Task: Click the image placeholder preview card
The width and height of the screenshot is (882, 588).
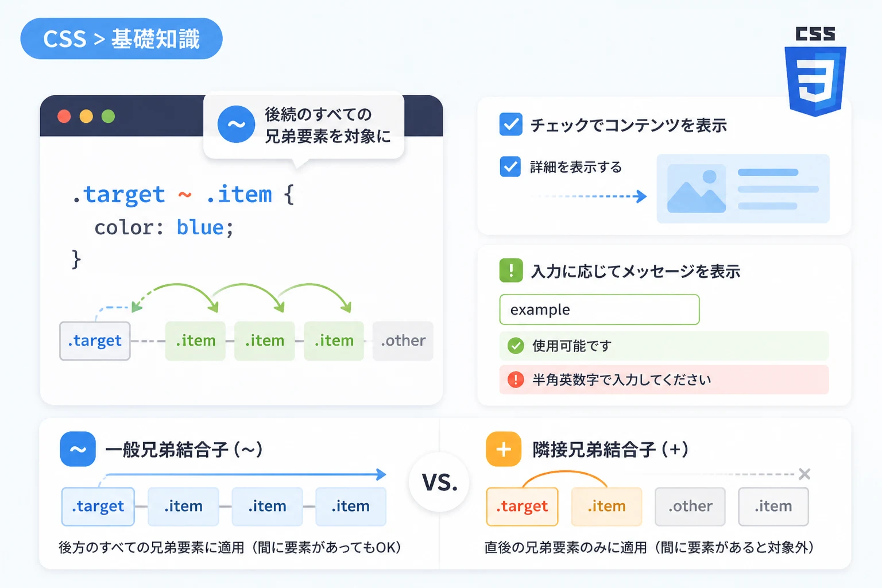Action: click(743, 188)
